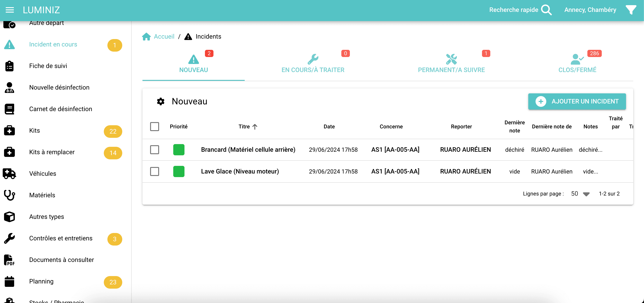Select the Véhicules ambulance icon in sidebar
The height and width of the screenshot is (303, 644).
(9, 173)
